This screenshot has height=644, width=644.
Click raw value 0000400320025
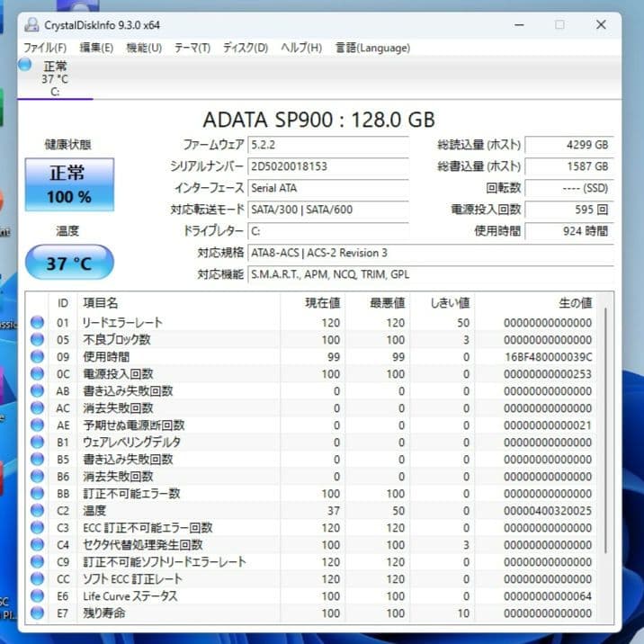[549, 511]
